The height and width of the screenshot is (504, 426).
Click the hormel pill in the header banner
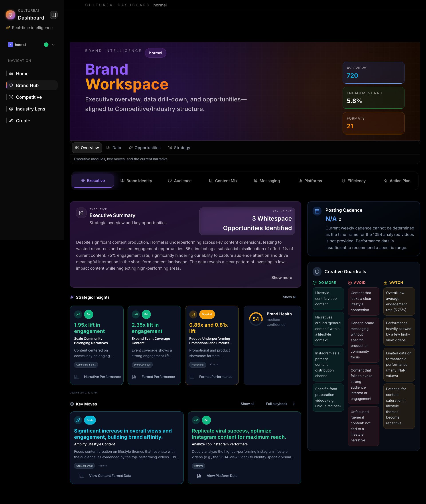(x=156, y=53)
